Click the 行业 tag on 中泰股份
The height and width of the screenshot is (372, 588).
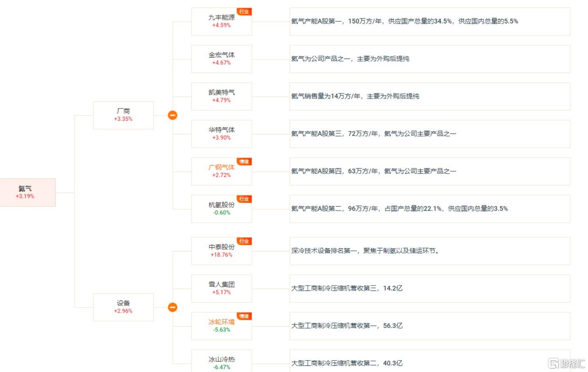pyautogui.click(x=244, y=241)
